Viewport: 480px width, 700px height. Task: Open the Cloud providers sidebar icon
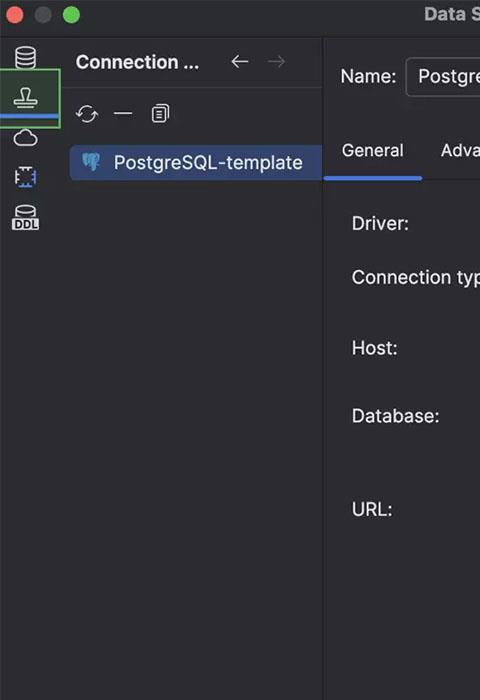pos(25,138)
